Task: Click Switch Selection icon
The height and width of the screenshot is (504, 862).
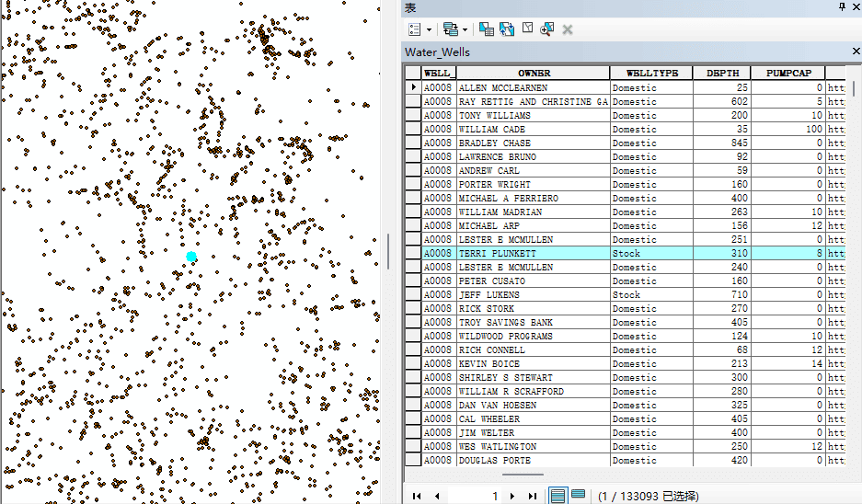Action: tap(507, 29)
